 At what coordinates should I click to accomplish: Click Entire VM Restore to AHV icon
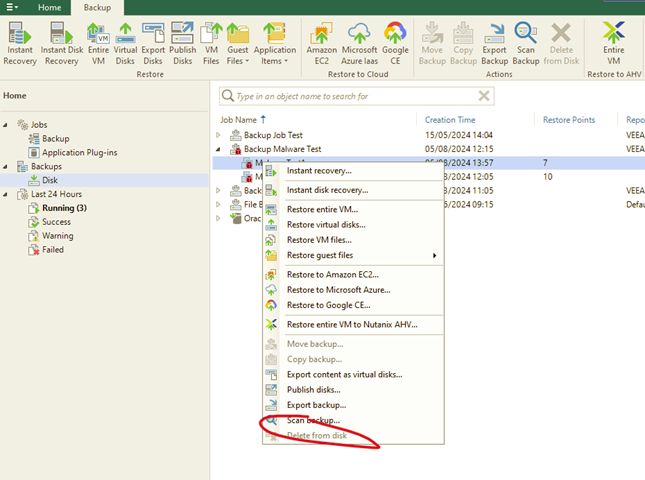614,43
